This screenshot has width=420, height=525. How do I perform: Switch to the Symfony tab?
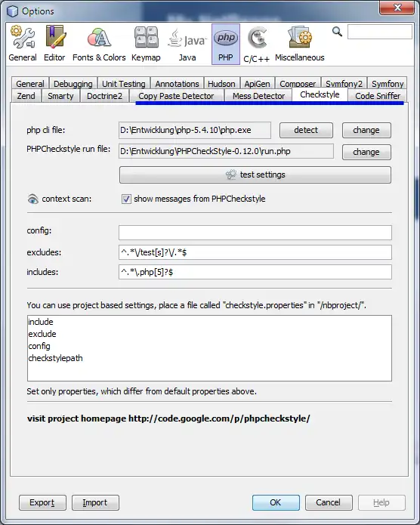click(x=388, y=83)
